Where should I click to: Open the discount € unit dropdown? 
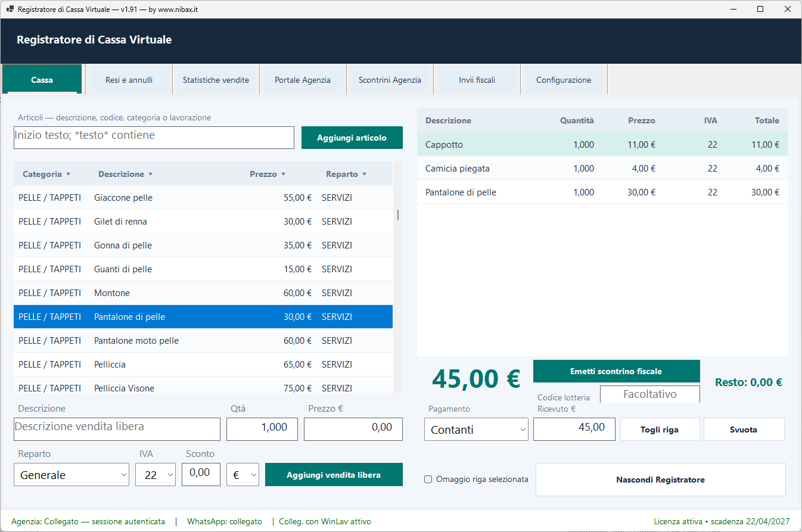click(243, 475)
